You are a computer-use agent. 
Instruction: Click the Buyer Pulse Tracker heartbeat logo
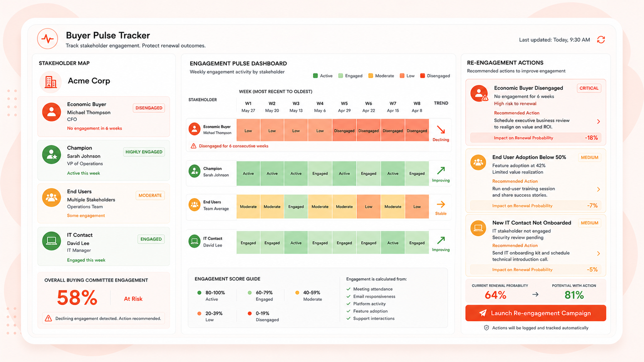[47, 39]
